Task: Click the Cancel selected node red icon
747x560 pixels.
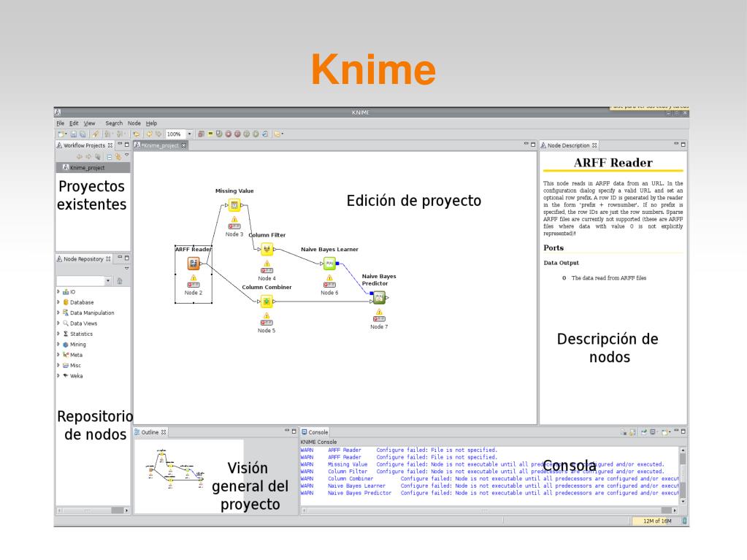Action: tap(229, 134)
